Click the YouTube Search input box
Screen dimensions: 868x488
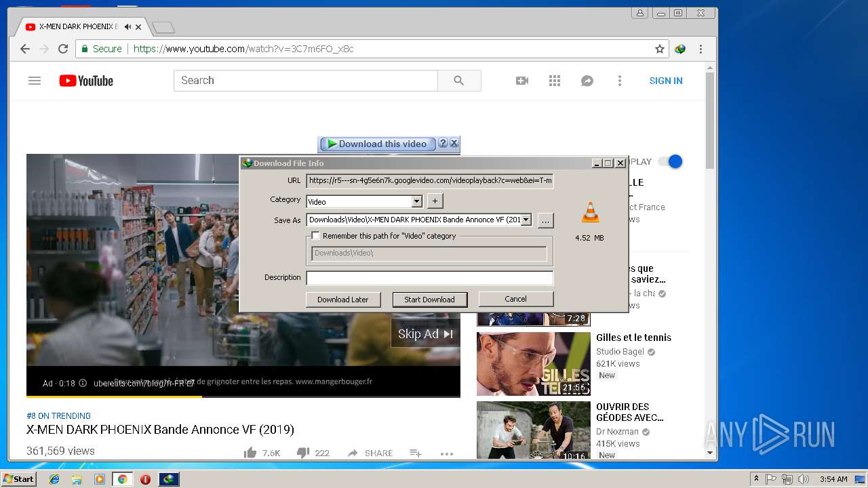tap(305, 80)
